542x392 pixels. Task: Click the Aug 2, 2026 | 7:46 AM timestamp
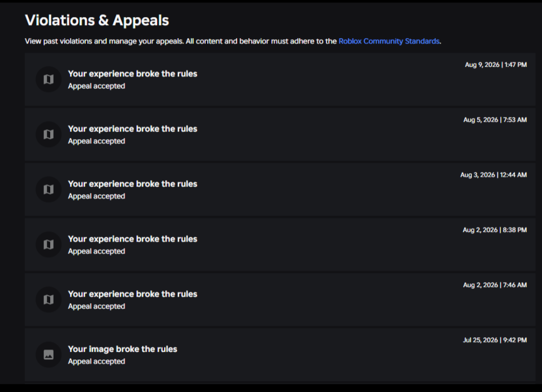click(495, 285)
